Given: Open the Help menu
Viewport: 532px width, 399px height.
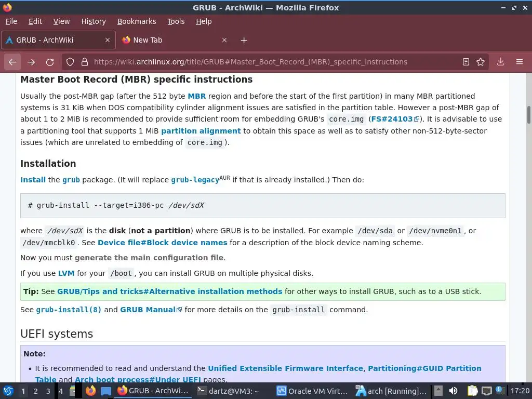Looking at the screenshot, I should click(204, 21).
